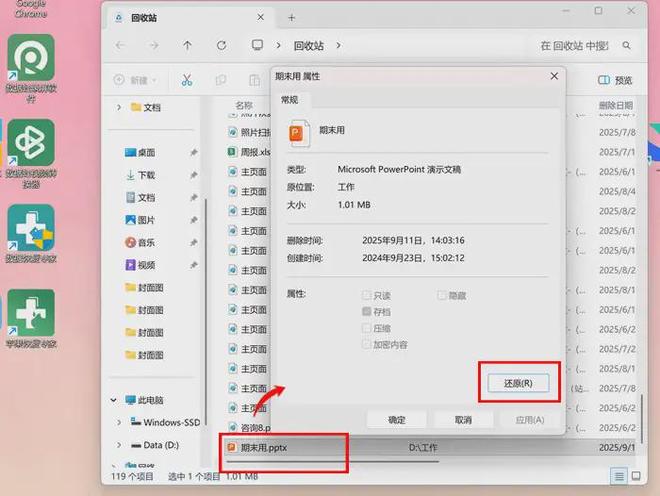Click the chevron after 回收站 in the address bar
Viewport: 660px width, 496px height.
pos(338,45)
